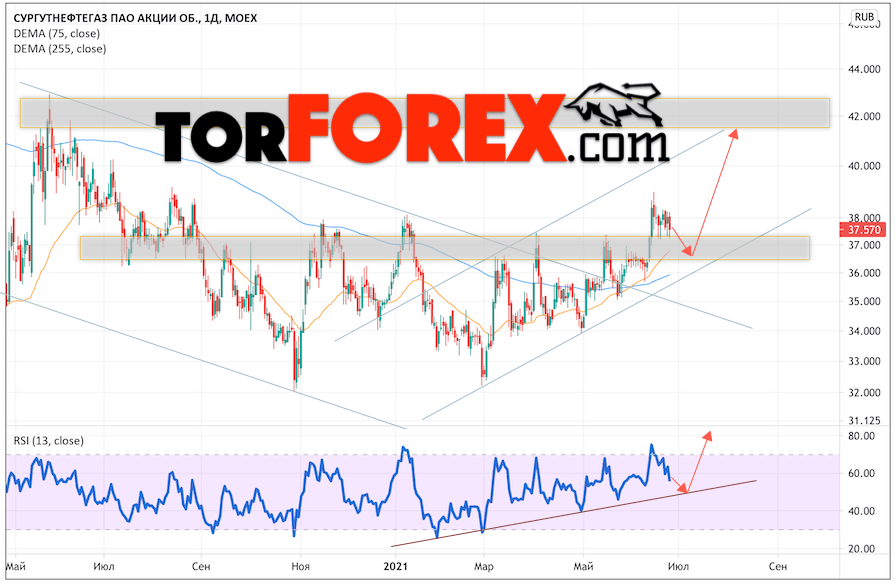Click the DEMA (75, close) indicator label
The width and height of the screenshot is (896, 584).
click(x=57, y=34)
